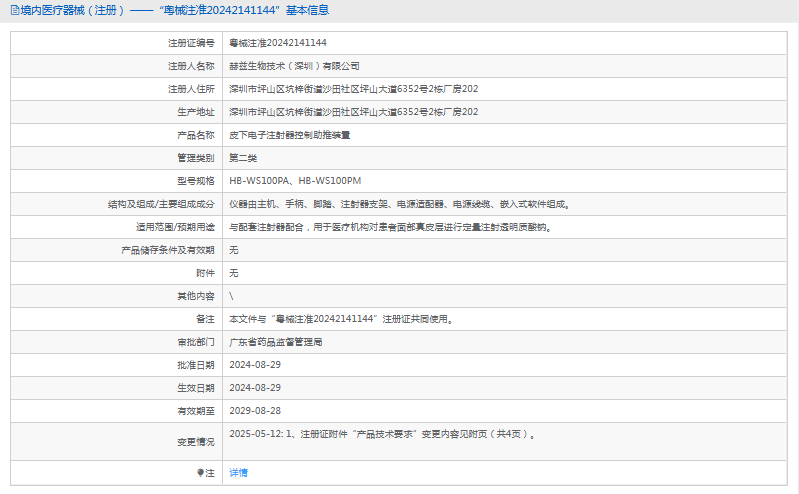
Task: Click the 有效期至 label
Action: 196,411
